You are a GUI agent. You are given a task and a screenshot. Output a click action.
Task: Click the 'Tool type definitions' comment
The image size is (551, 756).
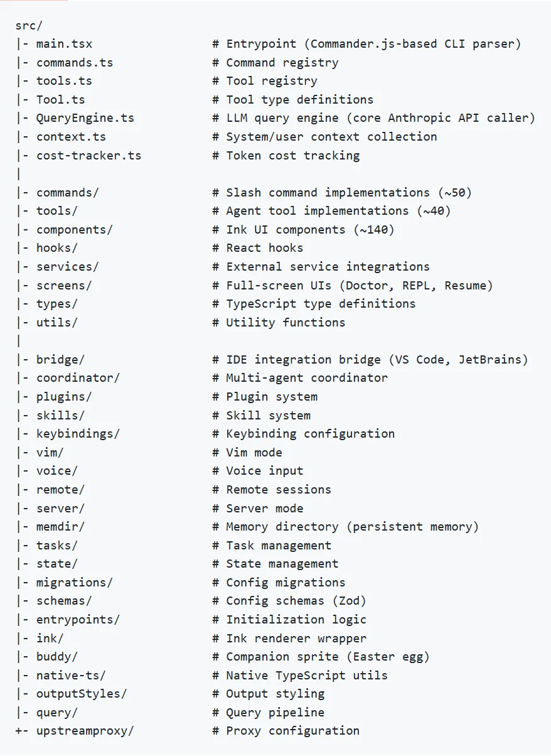300,99
